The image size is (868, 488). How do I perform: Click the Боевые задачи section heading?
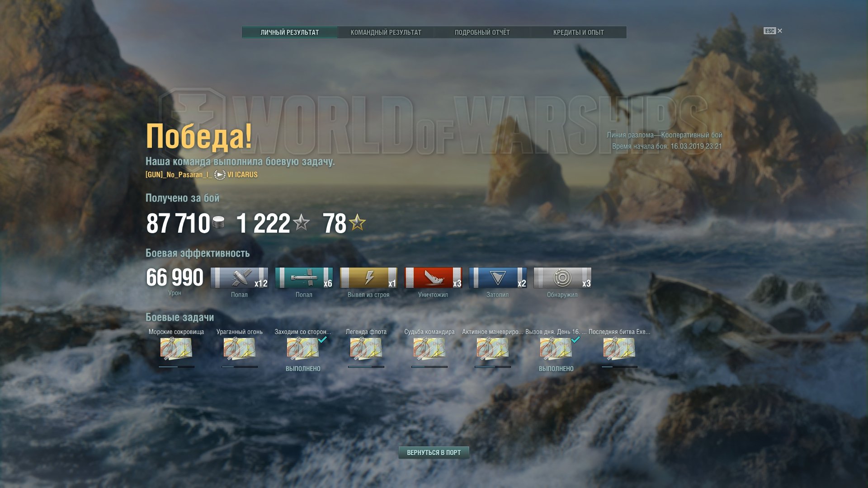coord(180,317)
